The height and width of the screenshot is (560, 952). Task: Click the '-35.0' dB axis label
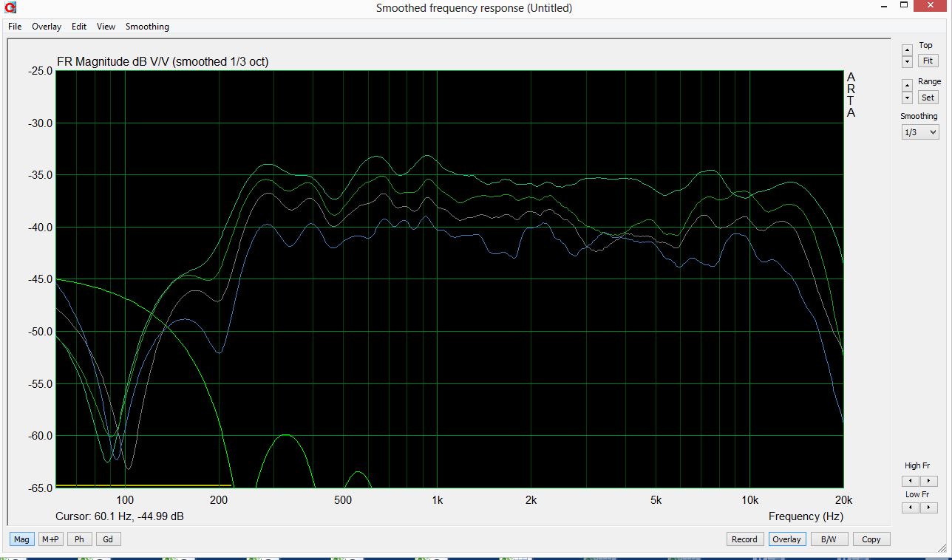click(41, 175)
